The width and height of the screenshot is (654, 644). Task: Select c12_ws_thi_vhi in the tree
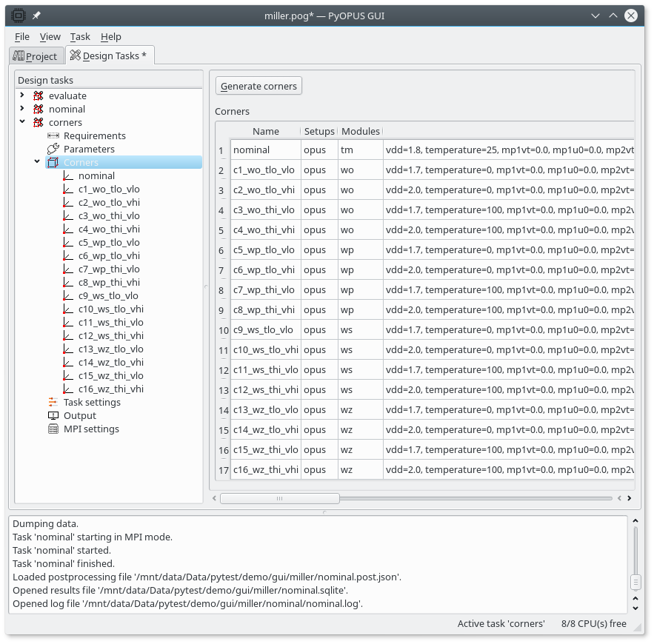click(x=110, y=335)
